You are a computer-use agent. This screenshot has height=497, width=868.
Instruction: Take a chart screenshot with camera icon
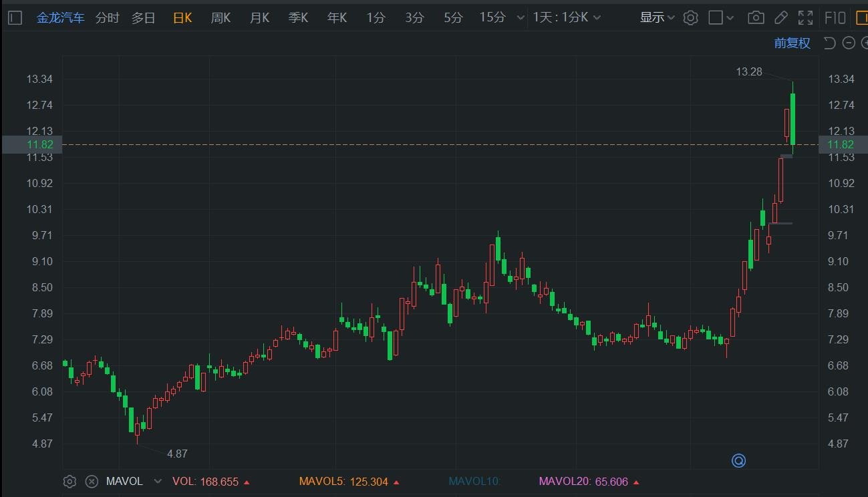point(756,18)
